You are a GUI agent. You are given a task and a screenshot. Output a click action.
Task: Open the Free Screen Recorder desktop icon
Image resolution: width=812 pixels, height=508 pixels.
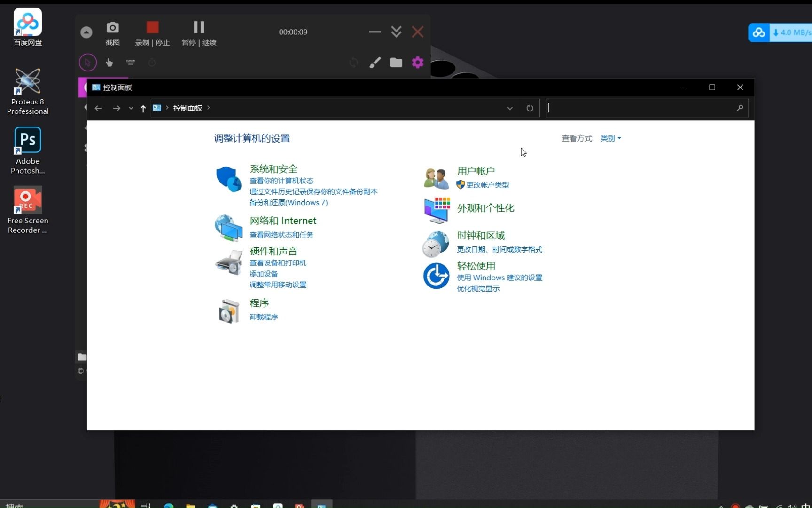pos(28,210)
